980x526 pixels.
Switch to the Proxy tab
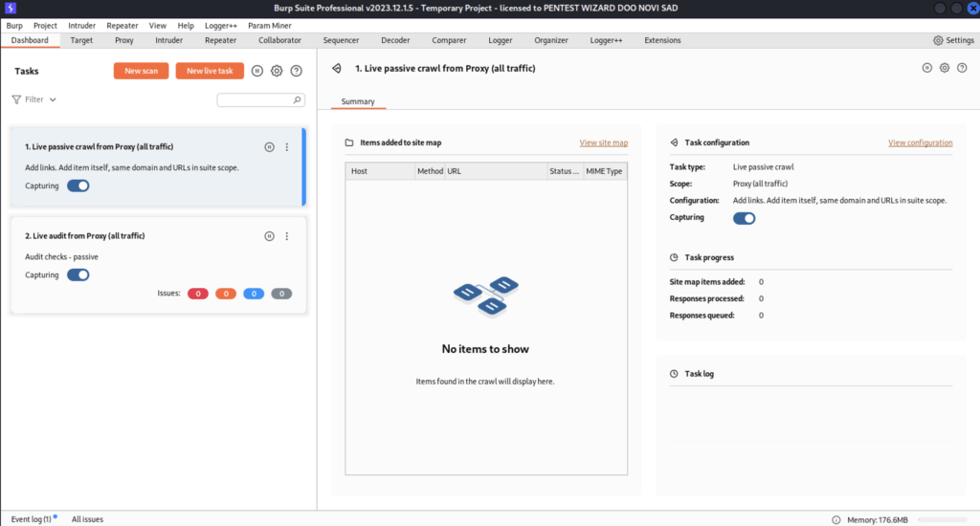coord(123,40)
